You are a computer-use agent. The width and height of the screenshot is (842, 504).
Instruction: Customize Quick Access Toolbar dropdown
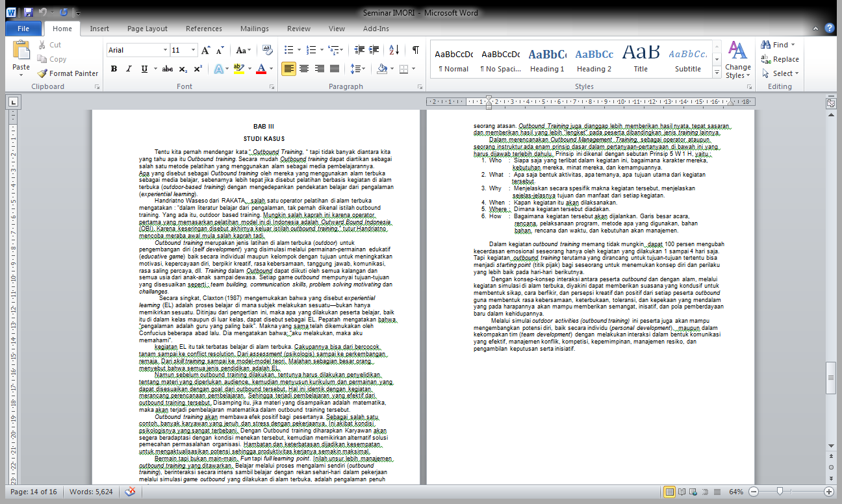pos(79,12)
